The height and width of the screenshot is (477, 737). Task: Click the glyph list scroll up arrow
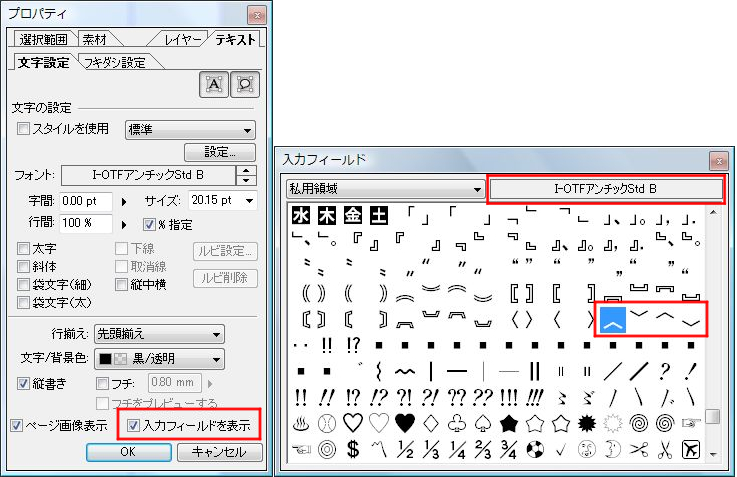coord(713,212)
